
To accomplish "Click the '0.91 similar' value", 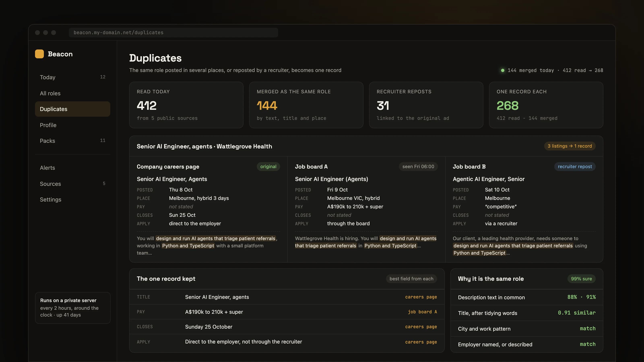I will pyautogui.click(x=577, y=313).
